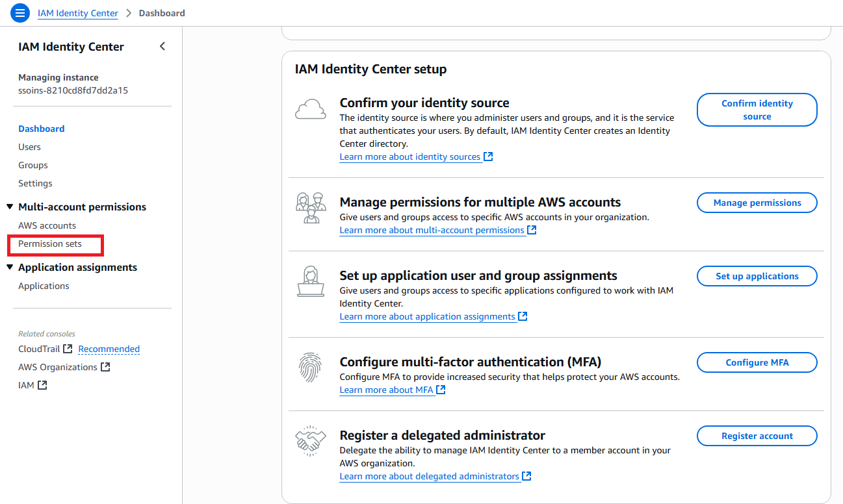Collapse the IAM Identity Center side panel
Screen dimensions: 843x504
pos(162,46)
